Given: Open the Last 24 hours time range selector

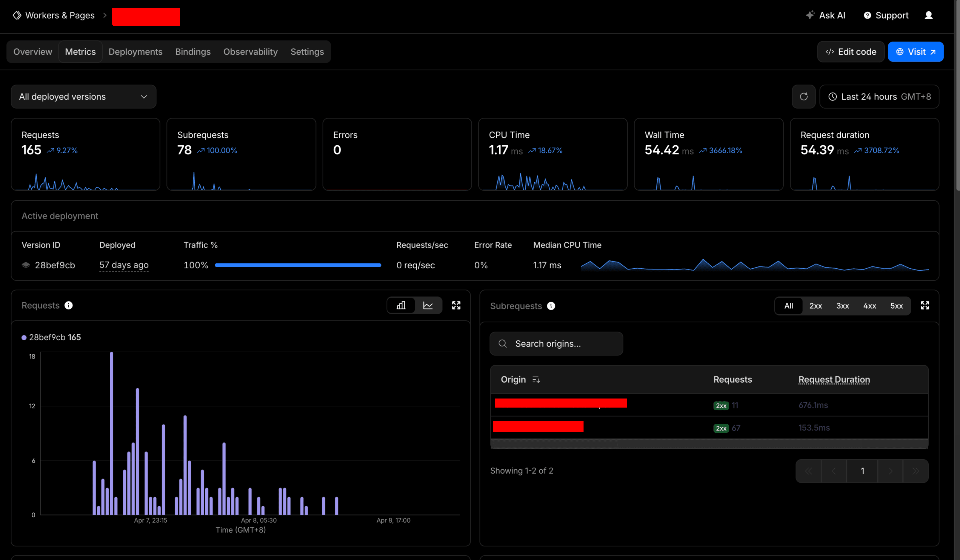Looking at the screenshot, I should pos(879,96).
